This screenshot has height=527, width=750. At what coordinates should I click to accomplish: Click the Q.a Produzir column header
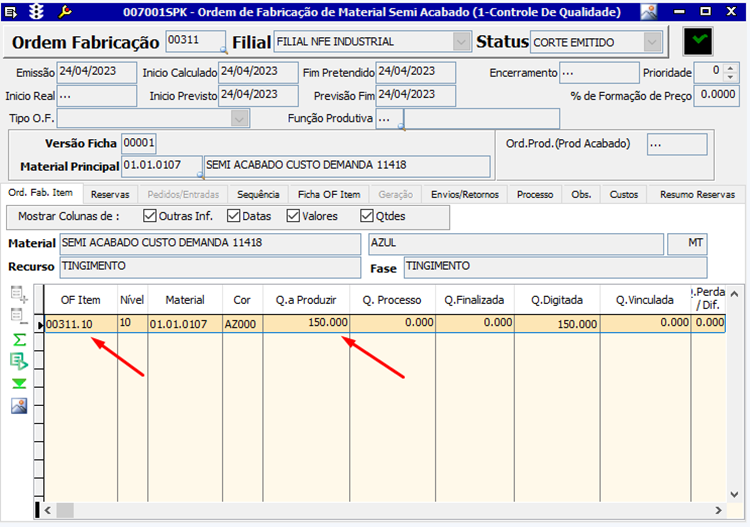click(306, 300)
